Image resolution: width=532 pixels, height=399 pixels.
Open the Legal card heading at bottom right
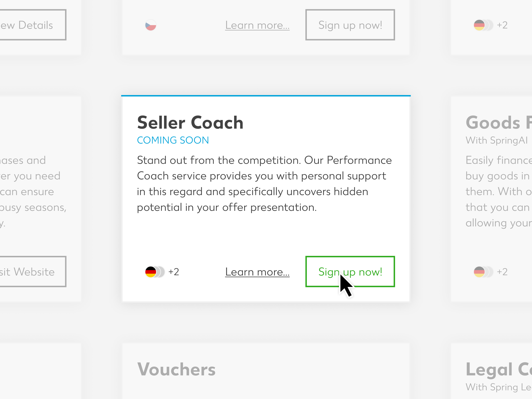[x=499, y=369]
